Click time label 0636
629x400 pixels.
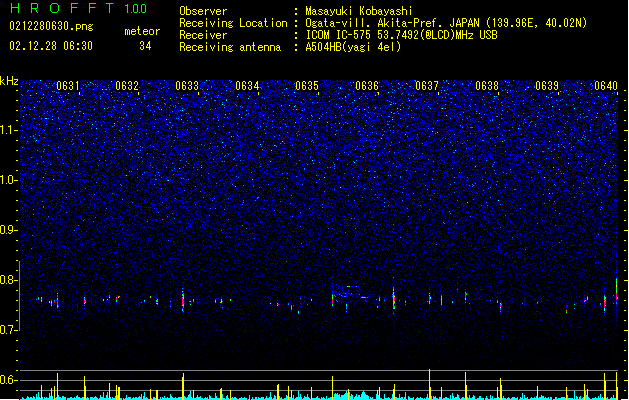[367, 86]
